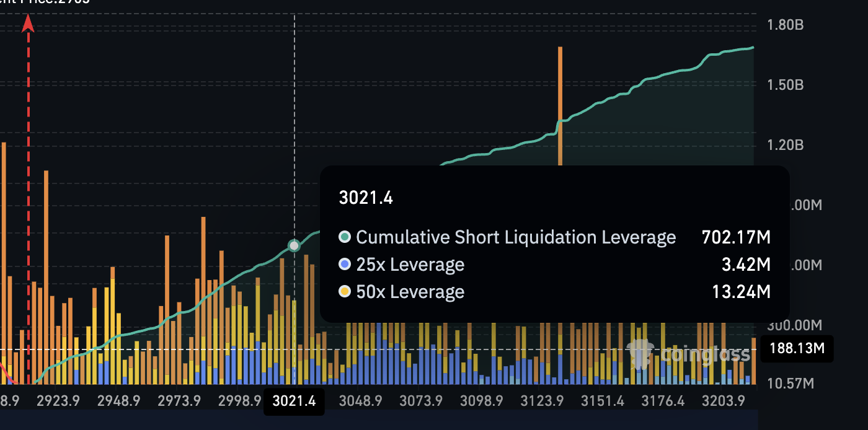The image size is (868, 430).
Task: Expand the 188.13M price level label
Action: [x=797, y=349]
